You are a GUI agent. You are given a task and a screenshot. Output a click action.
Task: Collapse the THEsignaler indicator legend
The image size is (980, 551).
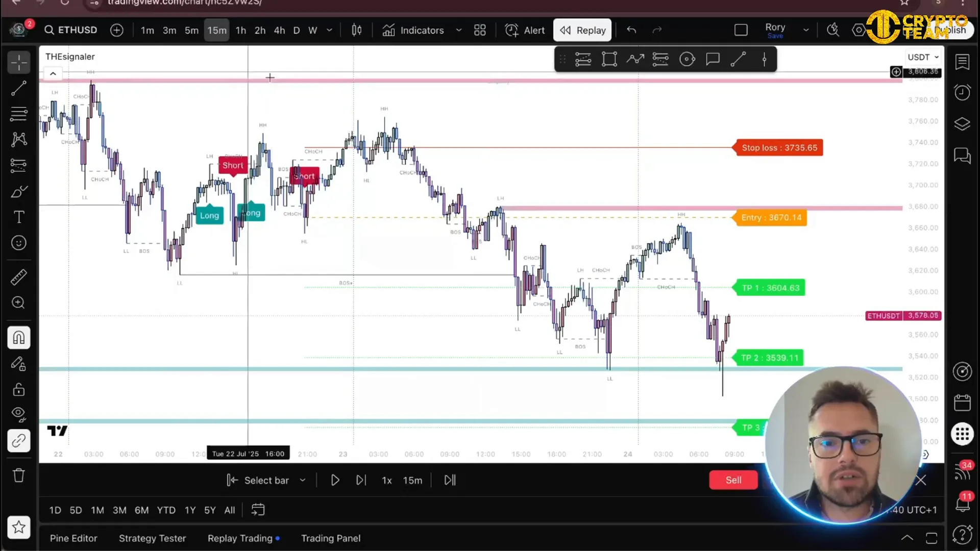point(53,74)
